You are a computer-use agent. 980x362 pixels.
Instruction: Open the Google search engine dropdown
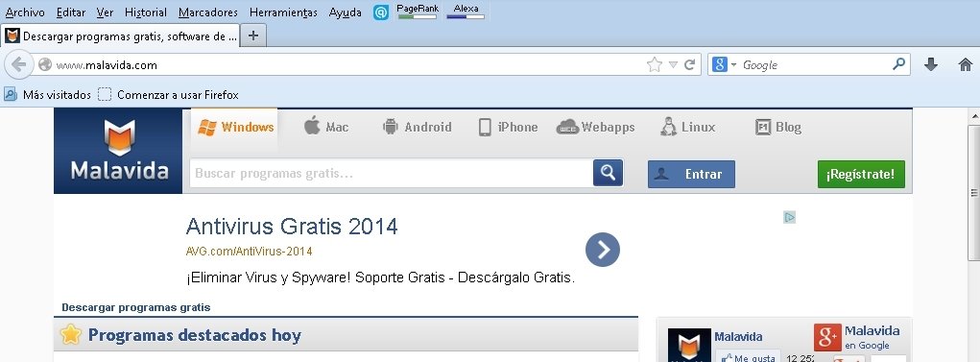(x=723, y=64)
